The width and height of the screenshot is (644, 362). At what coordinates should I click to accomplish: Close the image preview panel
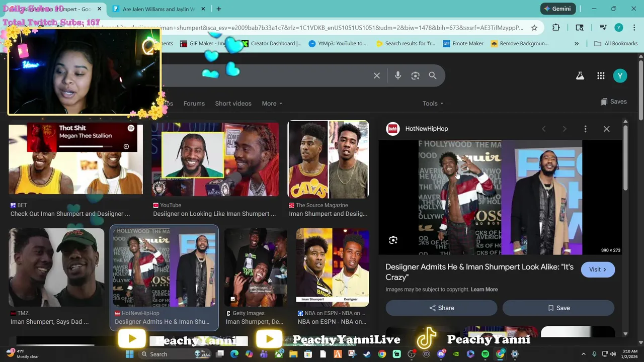[x=606, y=129]
